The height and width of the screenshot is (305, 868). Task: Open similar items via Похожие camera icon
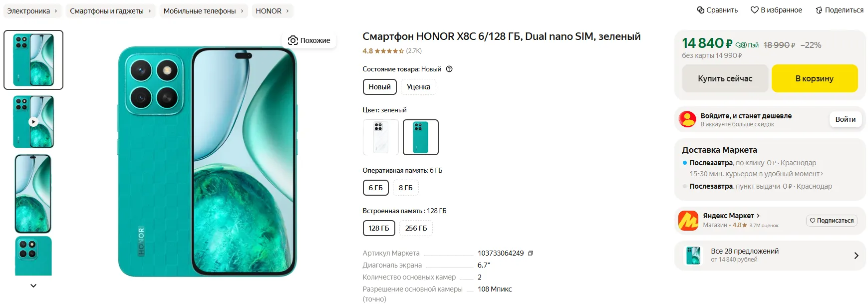tap(293, 40)
